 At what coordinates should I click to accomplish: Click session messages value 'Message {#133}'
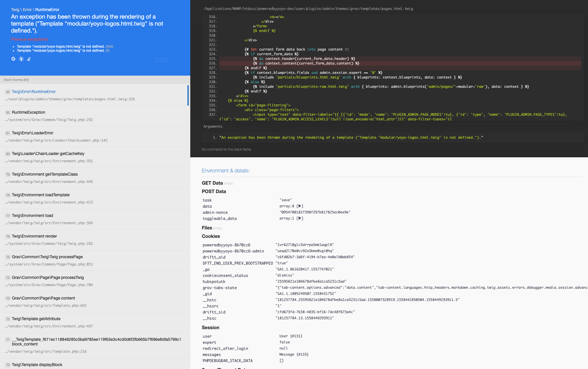coord(294,354)
